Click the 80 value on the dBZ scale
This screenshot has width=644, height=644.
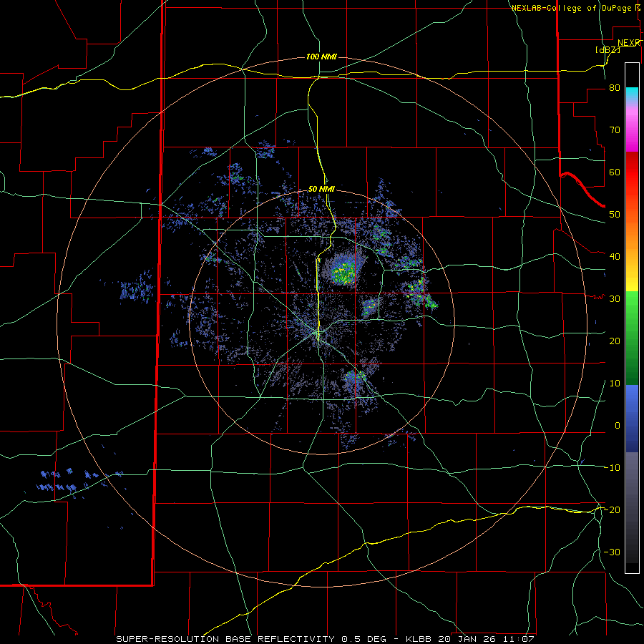pos(615,88)
